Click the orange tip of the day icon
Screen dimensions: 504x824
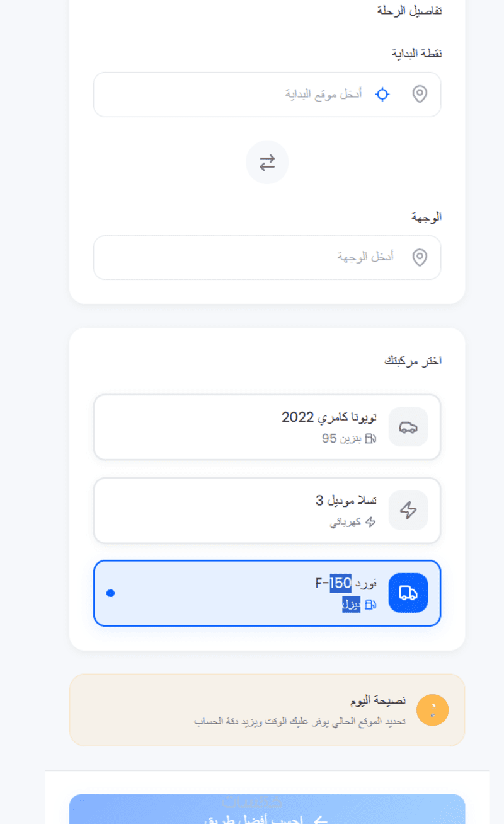pos(432,710)
